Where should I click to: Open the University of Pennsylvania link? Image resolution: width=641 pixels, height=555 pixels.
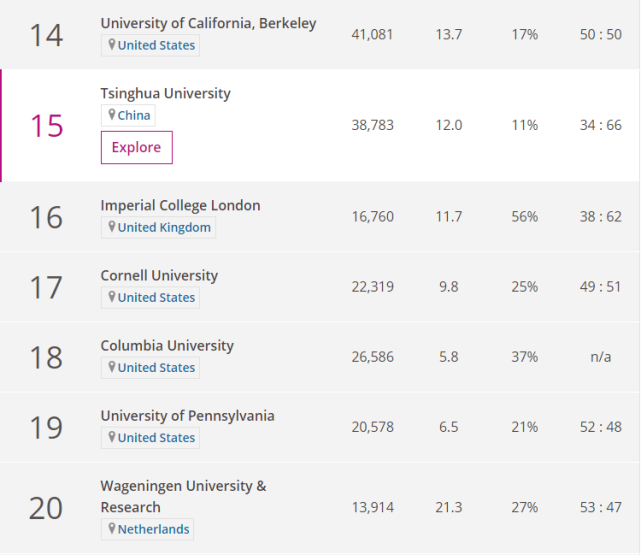187,415
